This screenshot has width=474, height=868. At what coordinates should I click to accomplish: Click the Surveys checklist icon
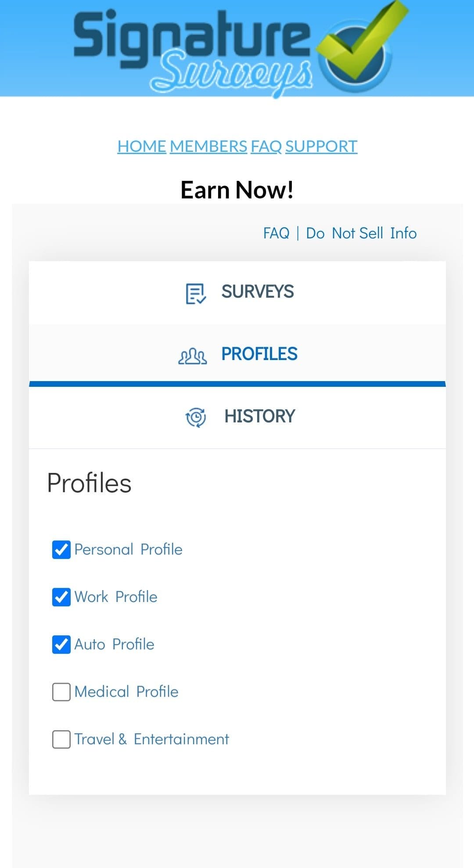195,293
